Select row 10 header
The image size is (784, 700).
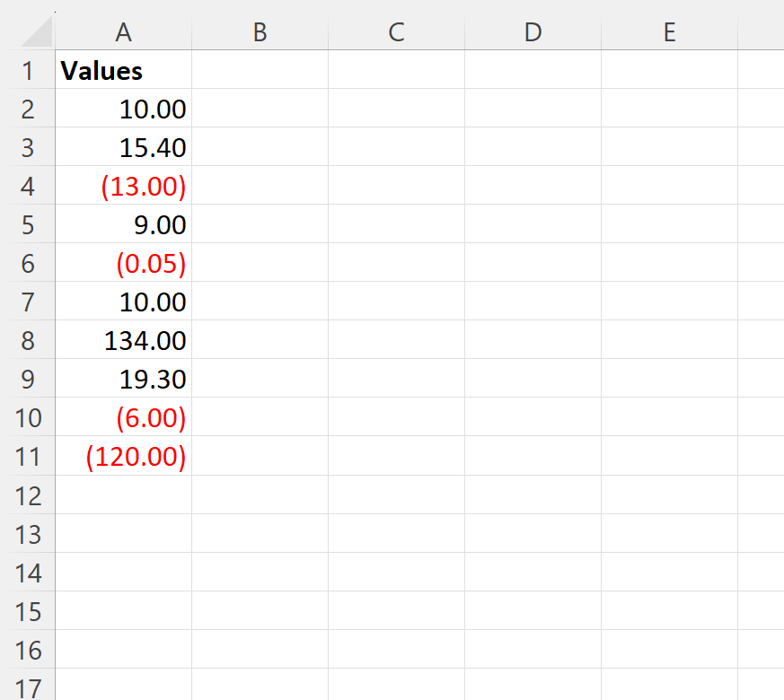point(28,416)
